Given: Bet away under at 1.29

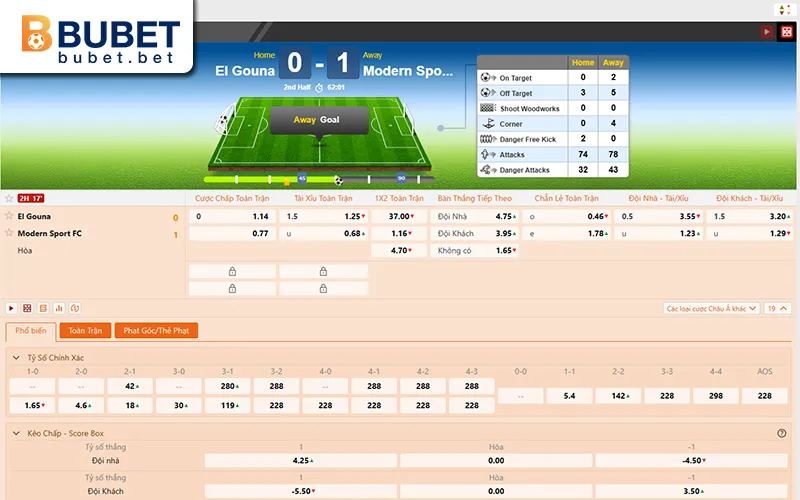Looking at the screenshot, I should tap(750, 233).
